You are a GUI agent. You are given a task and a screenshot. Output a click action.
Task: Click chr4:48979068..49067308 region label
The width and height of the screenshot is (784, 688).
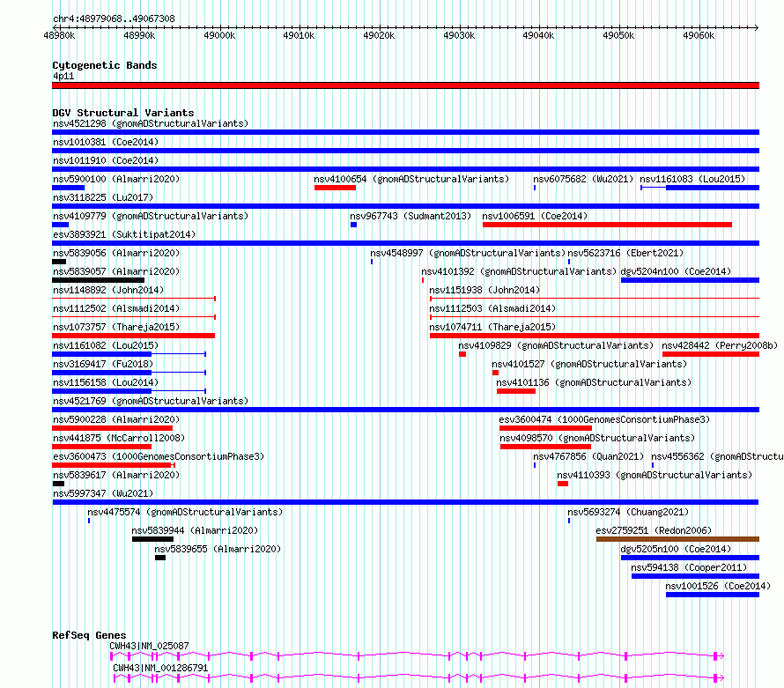point(114,18)
